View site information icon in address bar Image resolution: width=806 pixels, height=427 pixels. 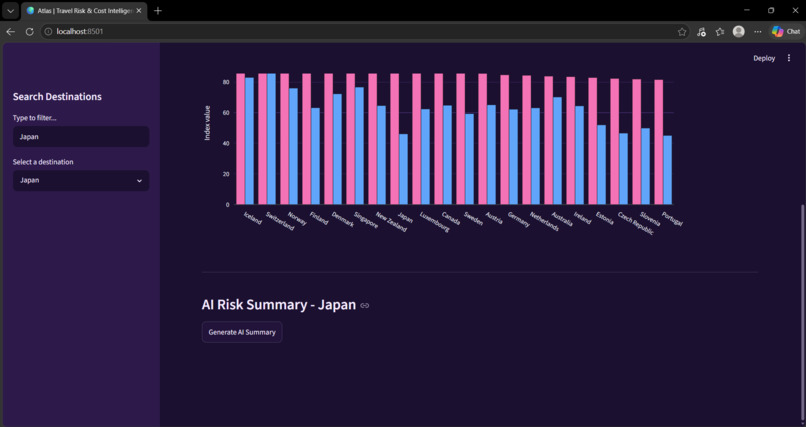[x=48, y=31]
